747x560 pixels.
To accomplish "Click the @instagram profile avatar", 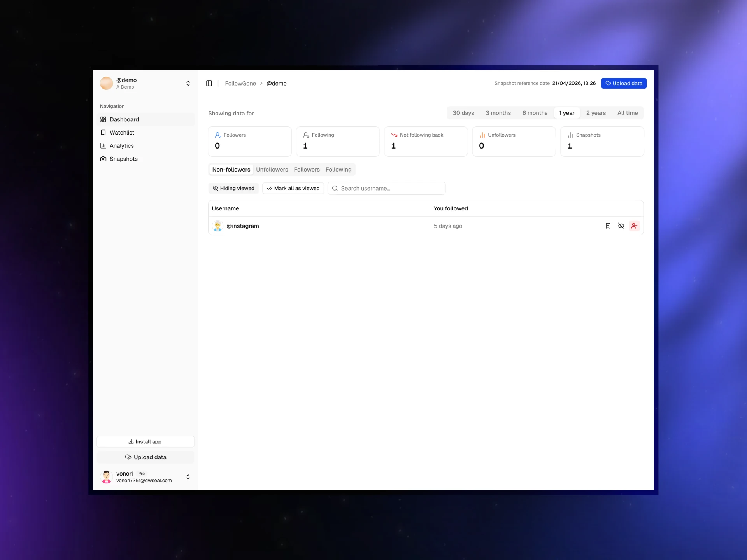I will [217, 226].
